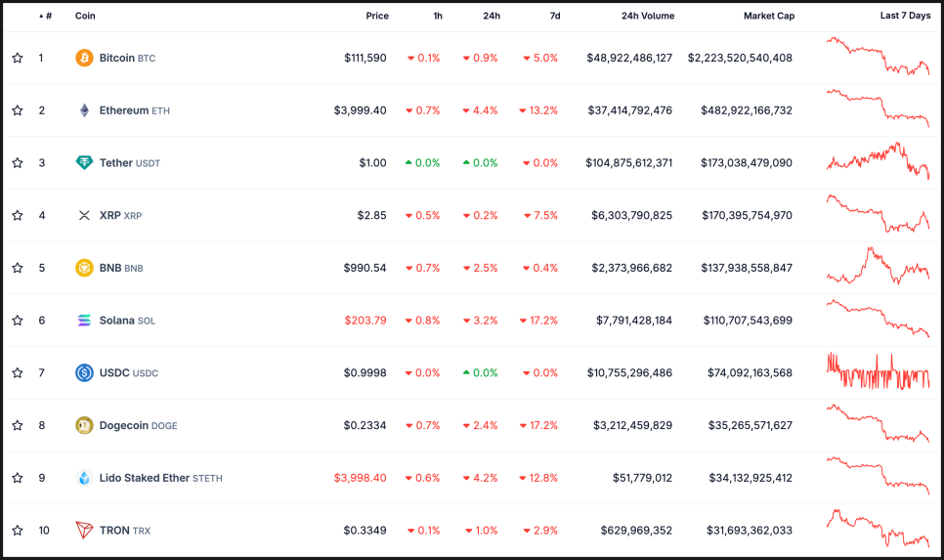
Task: Open Bitcoin's 7-day sparkline chart
Action: pos(878,56)
